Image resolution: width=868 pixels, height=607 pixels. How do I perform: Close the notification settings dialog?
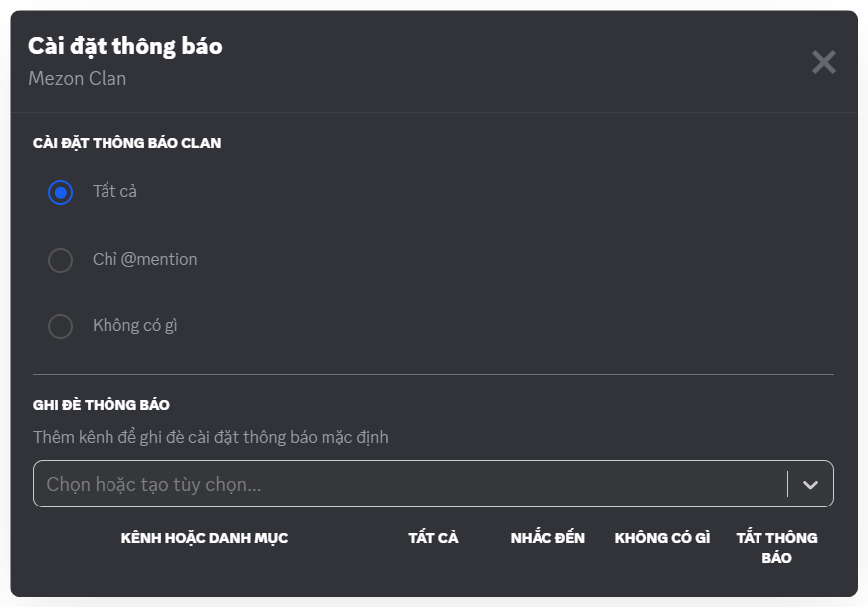click(x=823, y=62)
